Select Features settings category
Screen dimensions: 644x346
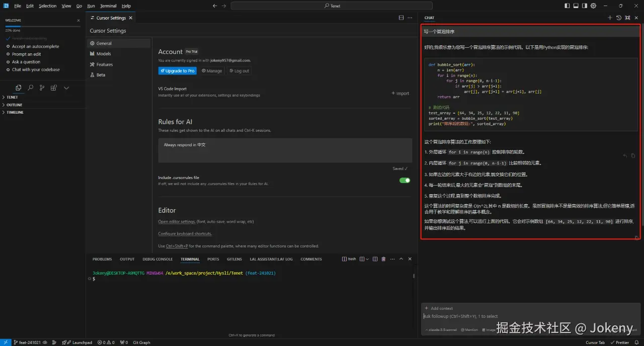(x=119, y=64)
